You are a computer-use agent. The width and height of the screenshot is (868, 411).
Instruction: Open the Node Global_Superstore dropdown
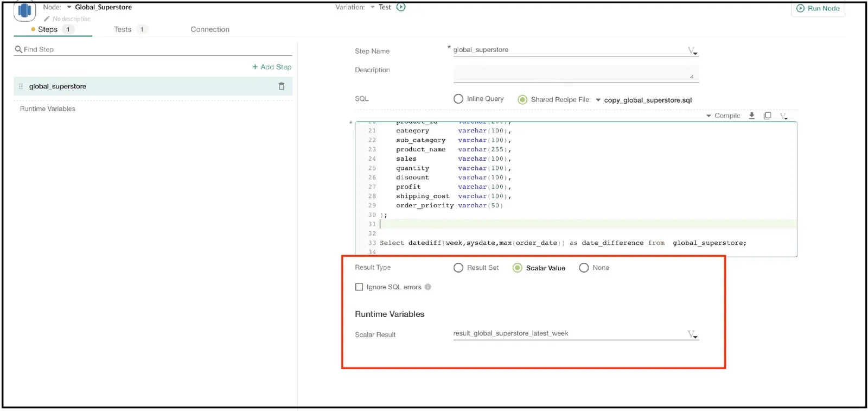(69, 7)
